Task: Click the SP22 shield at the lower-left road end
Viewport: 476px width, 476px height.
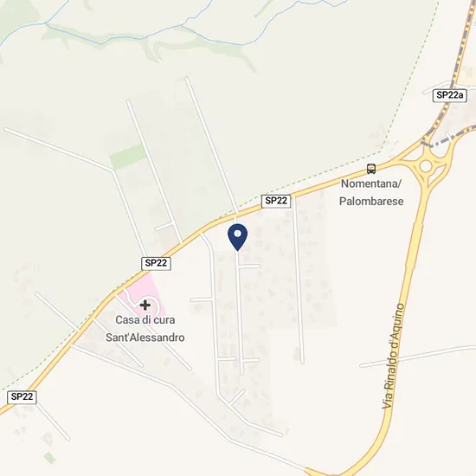Action: 22,396
